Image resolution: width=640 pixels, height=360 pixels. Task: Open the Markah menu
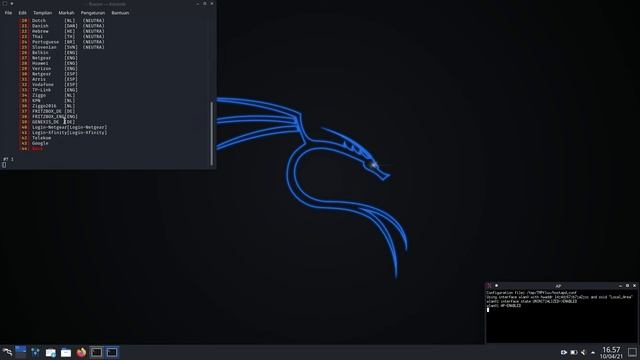(66, 13)
